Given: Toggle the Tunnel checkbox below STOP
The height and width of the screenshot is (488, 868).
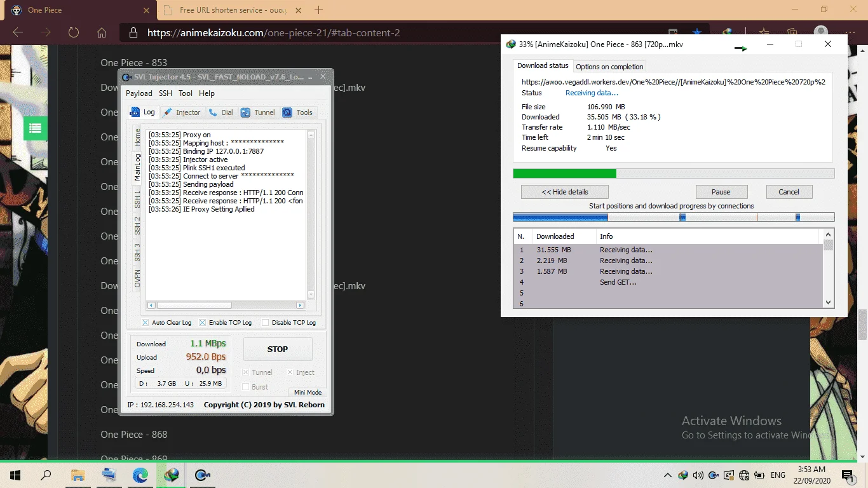Looking at the screenshot, I should point(246,372).
